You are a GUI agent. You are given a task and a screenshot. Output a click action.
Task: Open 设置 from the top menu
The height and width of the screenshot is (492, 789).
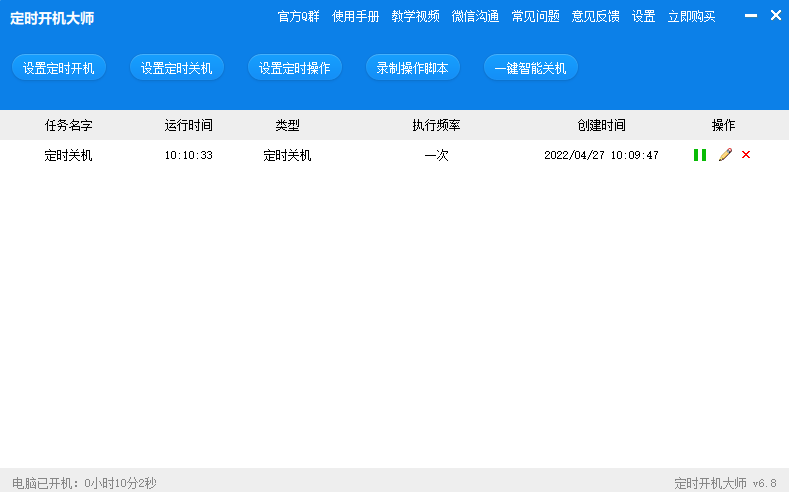[644, 16]
